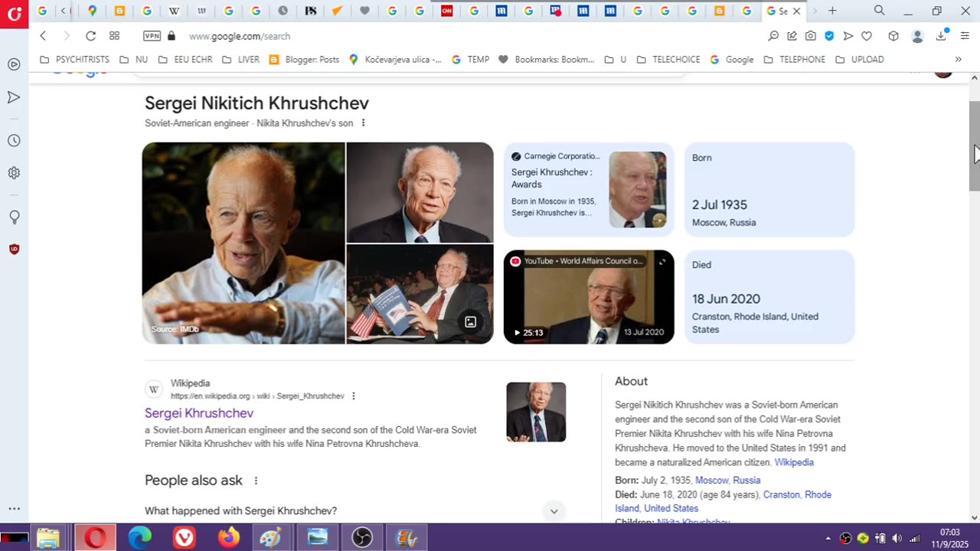Toggle the VPN badge in address bar
Image resolution: width=980 pixels, height=551 pixels.
point(152,36)
